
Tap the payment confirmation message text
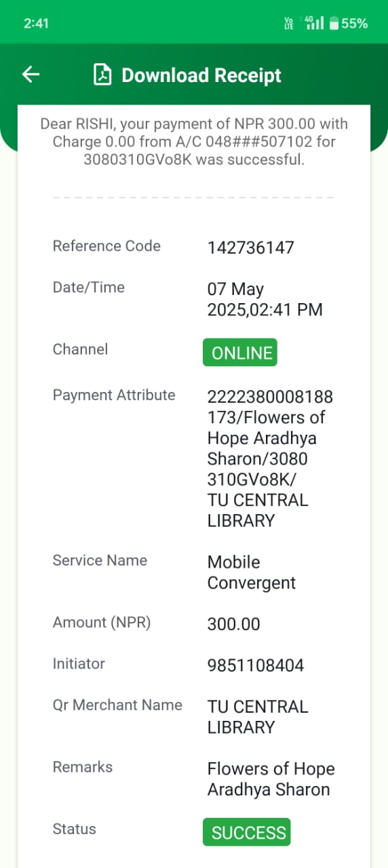click(x=194, y=142)
